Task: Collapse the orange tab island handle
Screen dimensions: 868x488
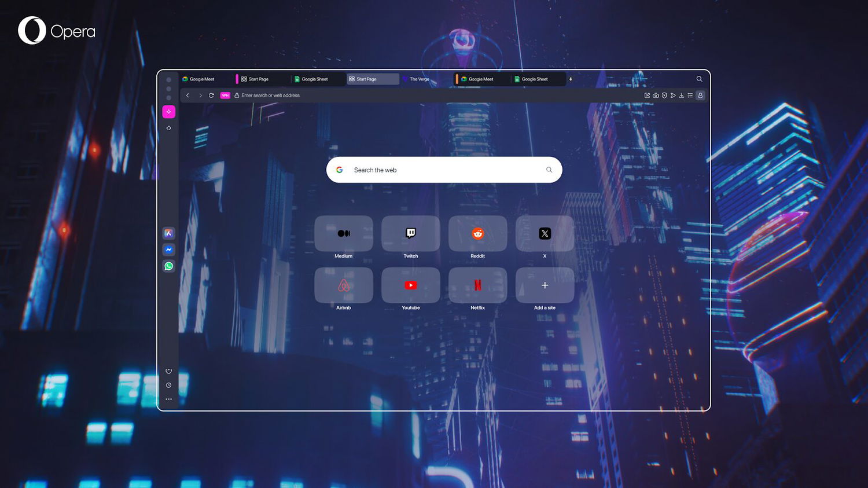Action: (x=457, y=79)
